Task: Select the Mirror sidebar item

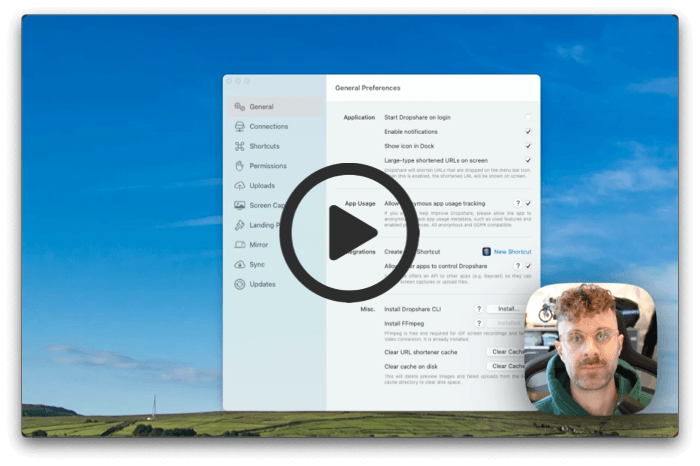Action: click(x=258, y=244)
